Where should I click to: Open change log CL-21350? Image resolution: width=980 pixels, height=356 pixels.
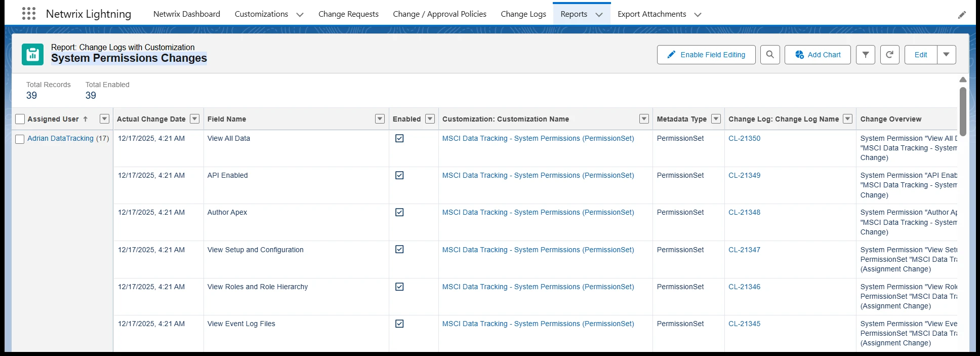pos(744,138)
